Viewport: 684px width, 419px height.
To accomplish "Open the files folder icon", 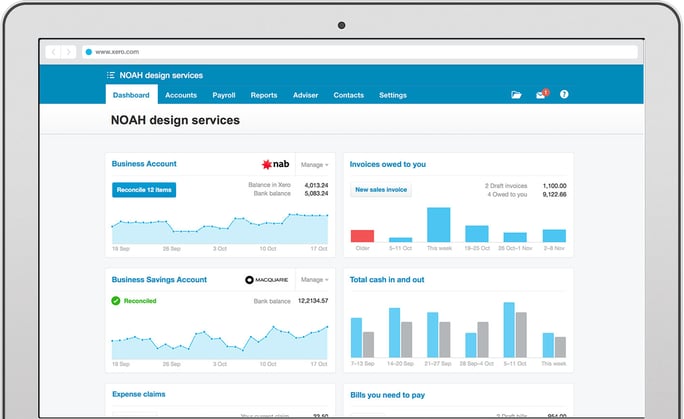I will point(516,95).
